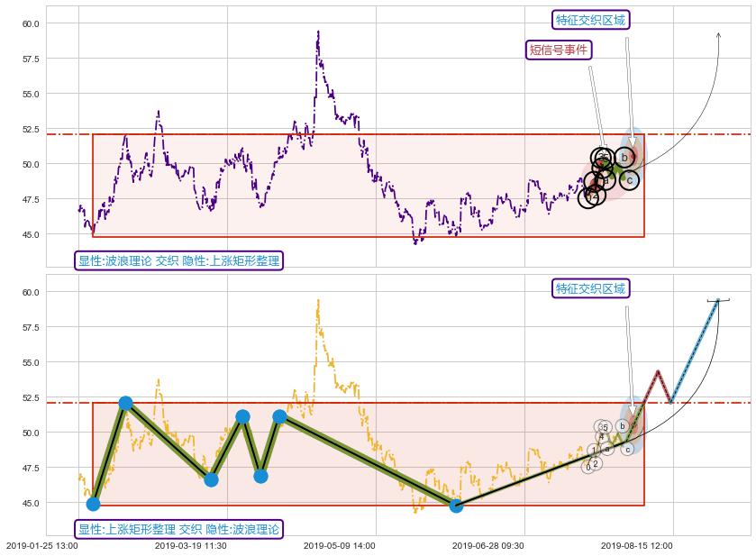Click top end of blue projected line

[717, 301]
